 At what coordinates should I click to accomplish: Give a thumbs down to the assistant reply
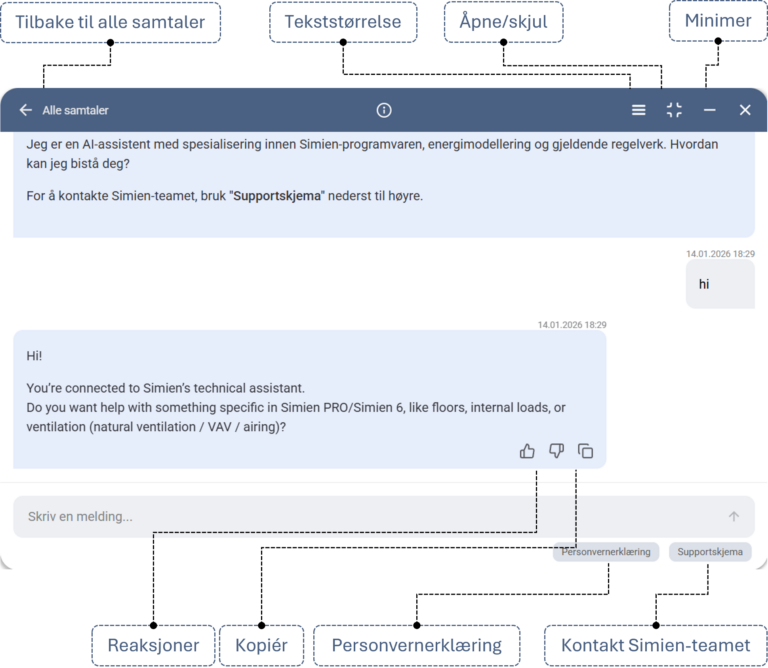[556, 451]
